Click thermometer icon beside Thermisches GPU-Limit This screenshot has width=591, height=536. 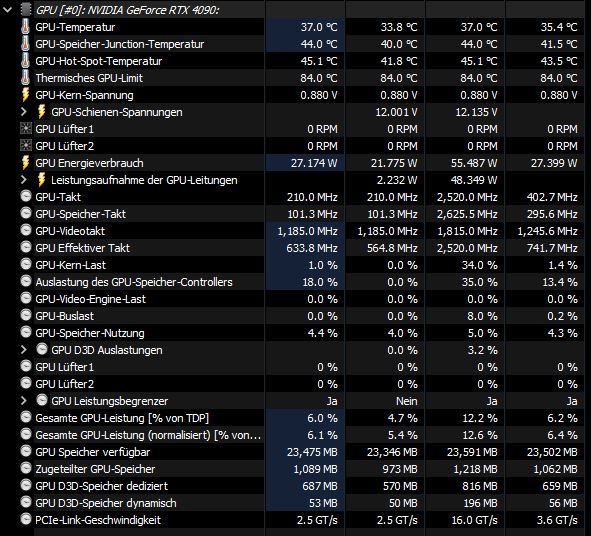[25, 78]
